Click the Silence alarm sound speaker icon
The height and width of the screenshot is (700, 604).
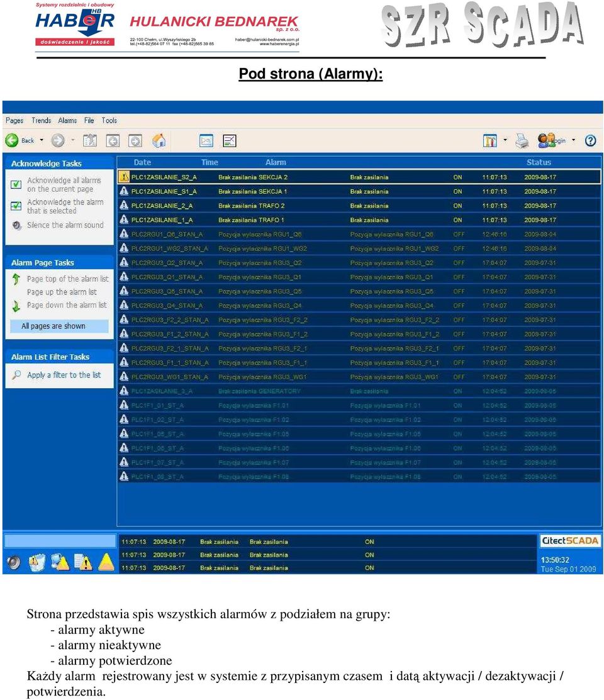tap(17, 225)
